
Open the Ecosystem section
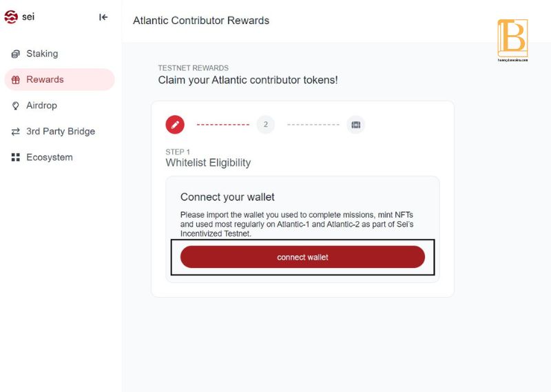point(59,157)
